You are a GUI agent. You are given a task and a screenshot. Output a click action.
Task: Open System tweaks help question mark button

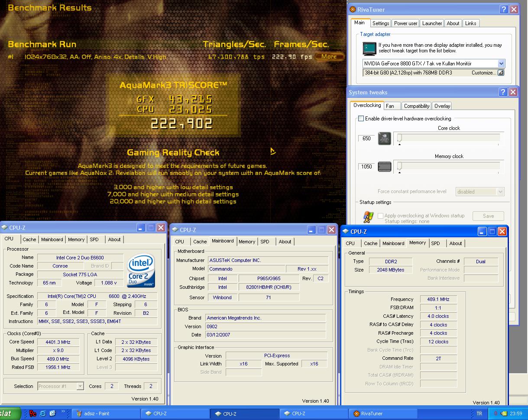503,92
